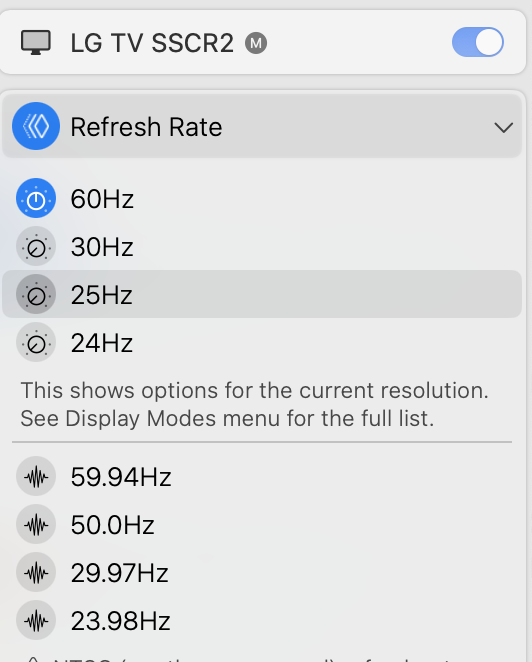532x662 pixels.
Task: Set refresh rate to 24Hz
Action: (262, 342)
